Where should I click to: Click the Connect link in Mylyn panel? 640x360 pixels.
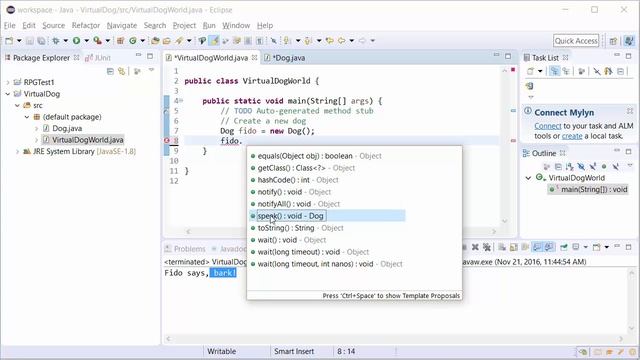pos(548,126)
